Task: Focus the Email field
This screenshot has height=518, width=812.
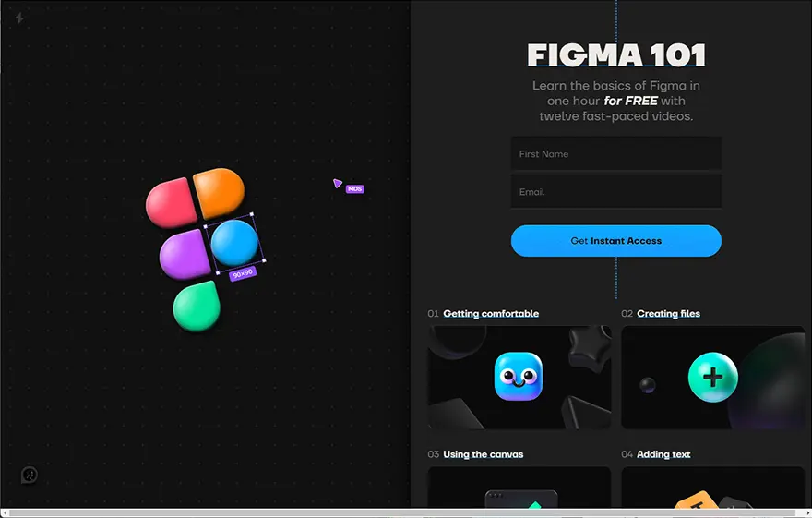Action: [x=615, y=192]
